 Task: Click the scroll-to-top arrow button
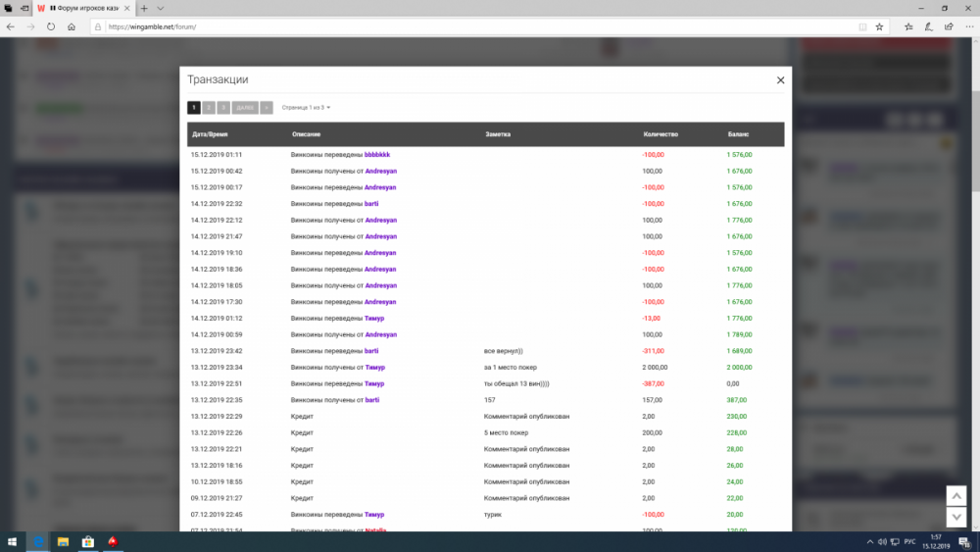click(x=956, y=496)
